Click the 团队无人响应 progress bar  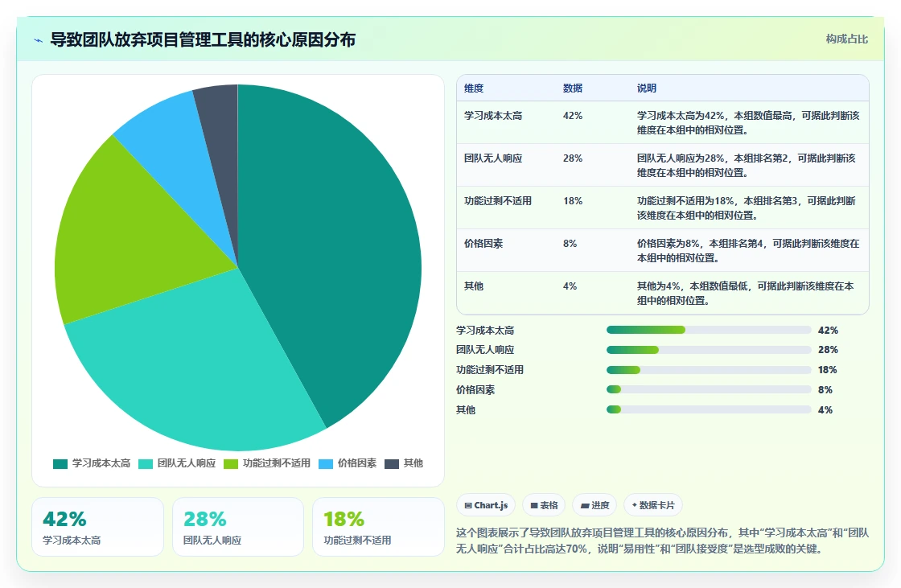(709, 349)
